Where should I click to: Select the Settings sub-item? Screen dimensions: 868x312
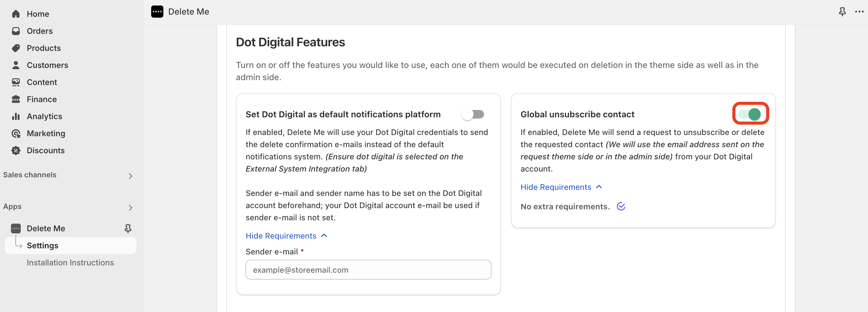(x=70, y=245)
